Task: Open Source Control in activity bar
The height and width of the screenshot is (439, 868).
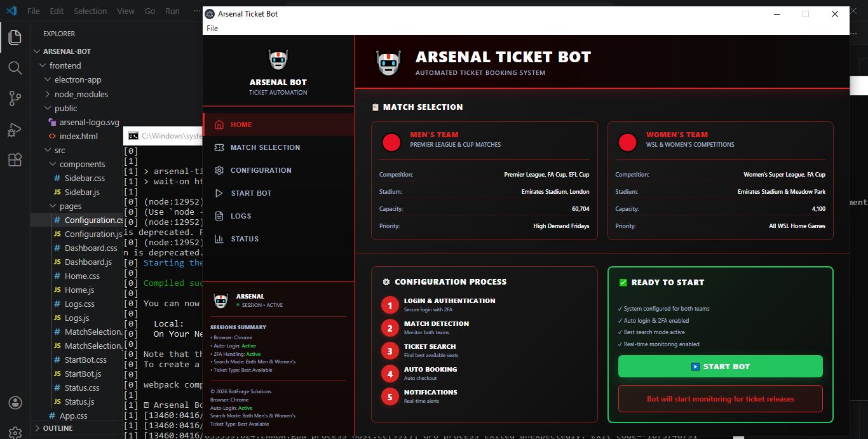Action: point(15,98)
